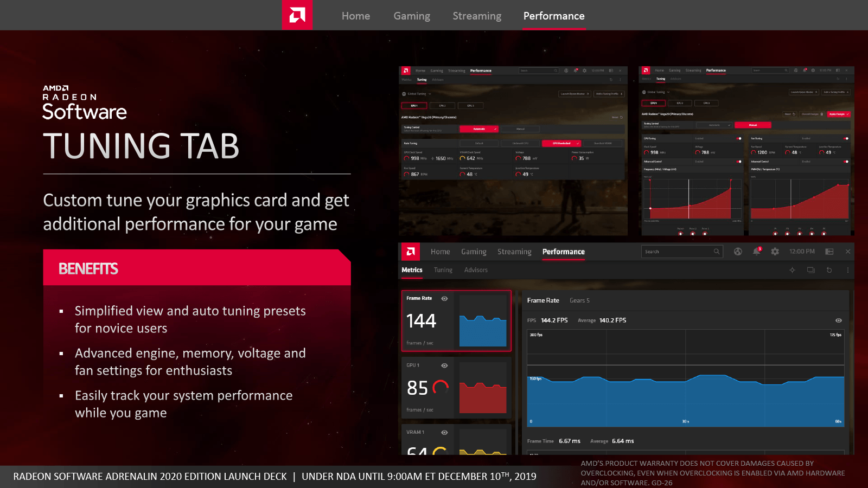868x488 pixels.
Task: Disable the Fan Tuning switch in Manual tuning window
Action: (x=846, y=139)
